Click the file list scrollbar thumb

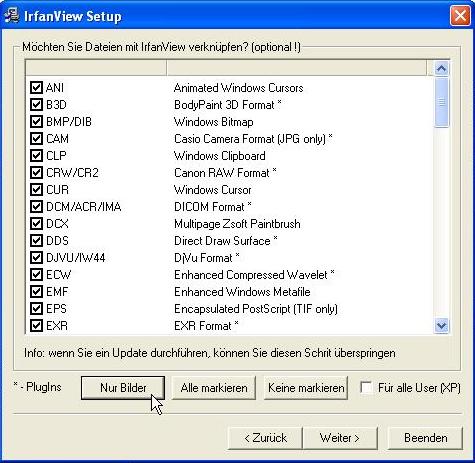[442, 102]
